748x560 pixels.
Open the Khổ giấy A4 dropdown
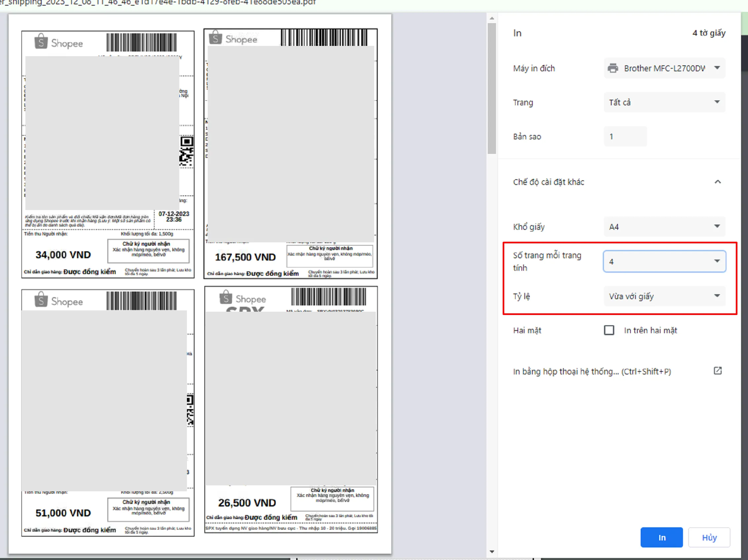click(x=664, y=227)
